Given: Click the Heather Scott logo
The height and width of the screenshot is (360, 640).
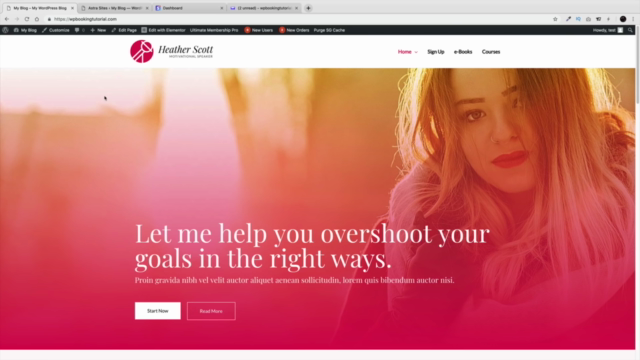Looking at the screenshot, I should [172, 51].
